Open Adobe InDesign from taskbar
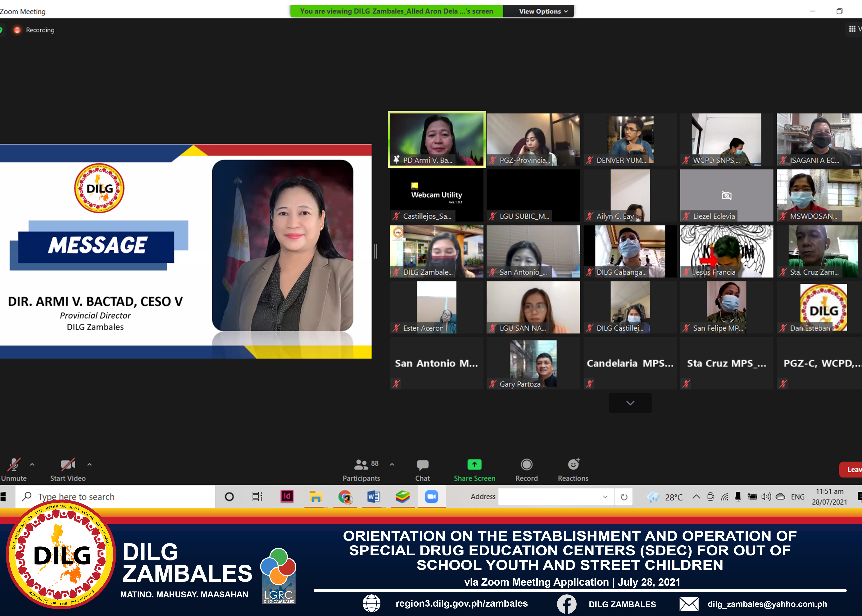 [287, 496]
